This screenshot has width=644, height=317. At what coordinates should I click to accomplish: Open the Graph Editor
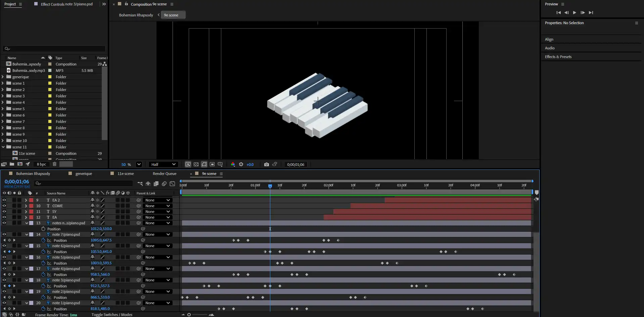pyautogui.click(x=172, y=184)
